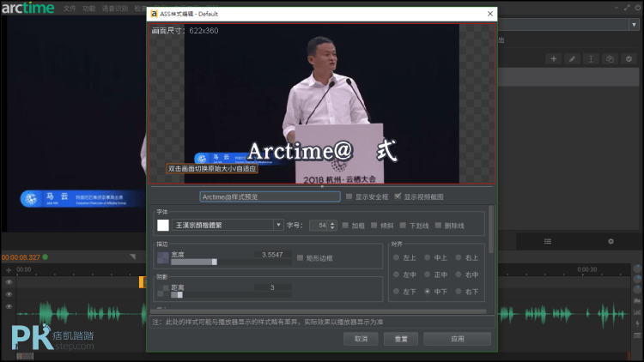The height and width of the screenshot is (362, 644).
Task: Enable the 下划线 underline checkbox
Action: [403, 226]
